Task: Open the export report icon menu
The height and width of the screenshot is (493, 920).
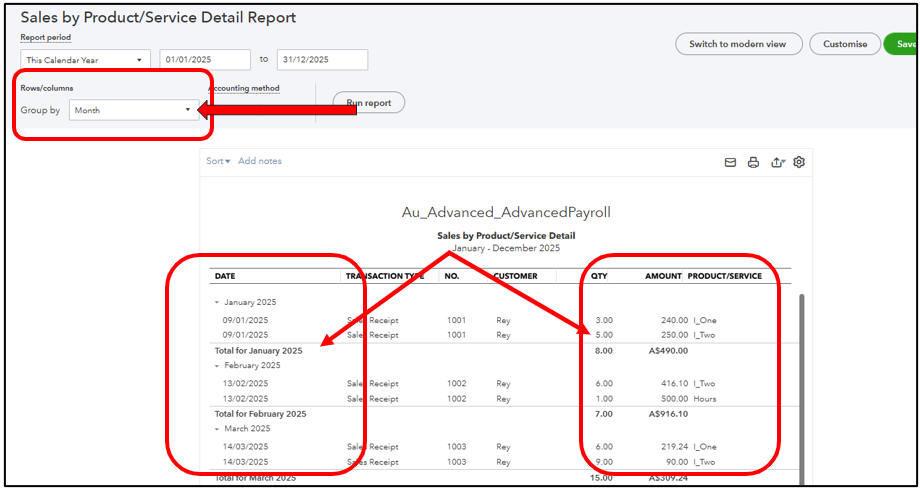Action: [778, 163]
